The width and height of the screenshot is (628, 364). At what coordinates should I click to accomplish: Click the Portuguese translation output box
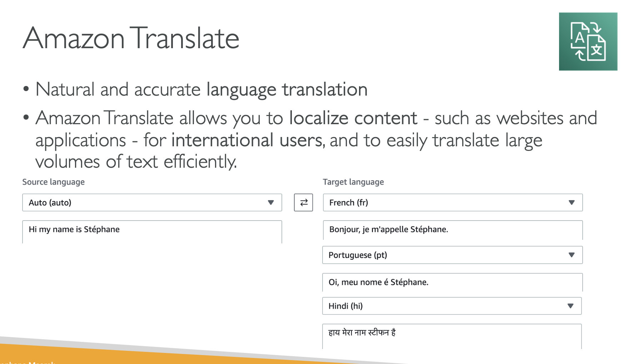tap(452, 282)
